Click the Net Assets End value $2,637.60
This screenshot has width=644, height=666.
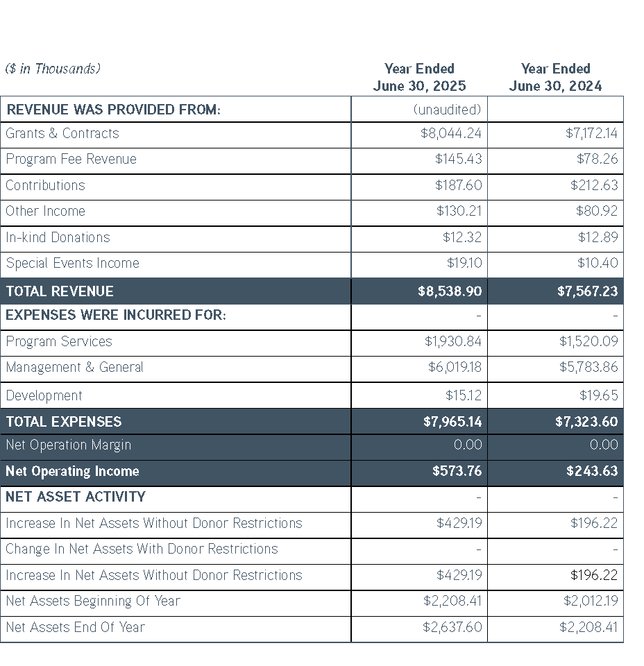452,628
